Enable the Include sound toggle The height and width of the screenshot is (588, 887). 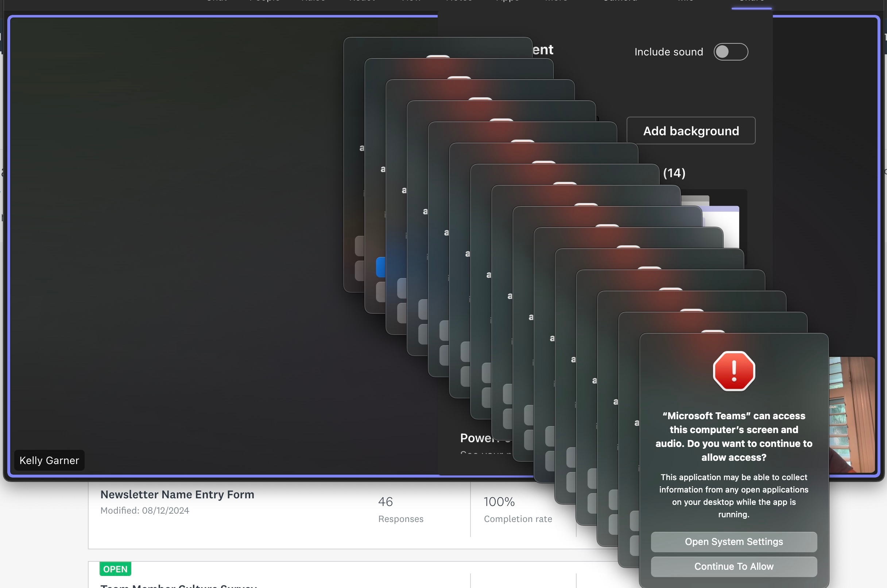tap(730, 52)
